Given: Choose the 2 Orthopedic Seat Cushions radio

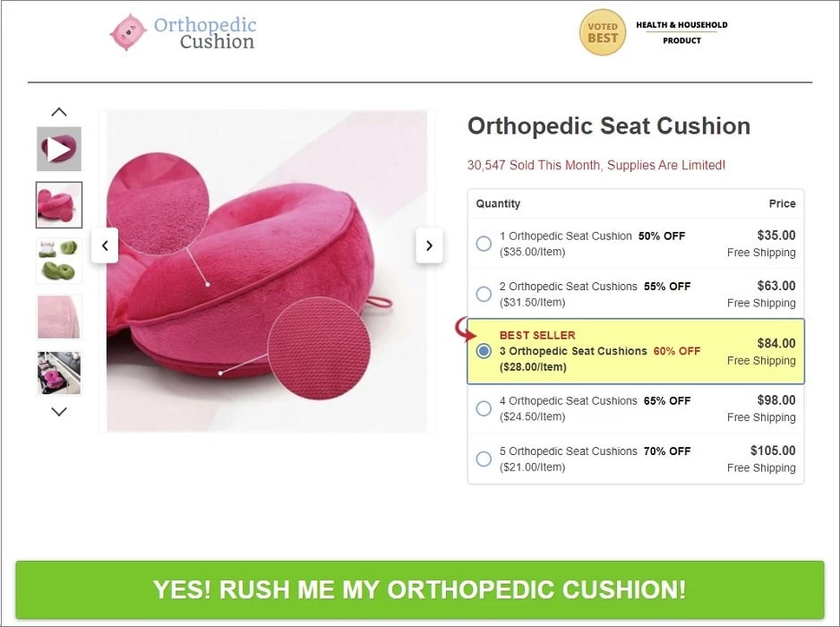Looking at the screenshot, I should (484, 294).
